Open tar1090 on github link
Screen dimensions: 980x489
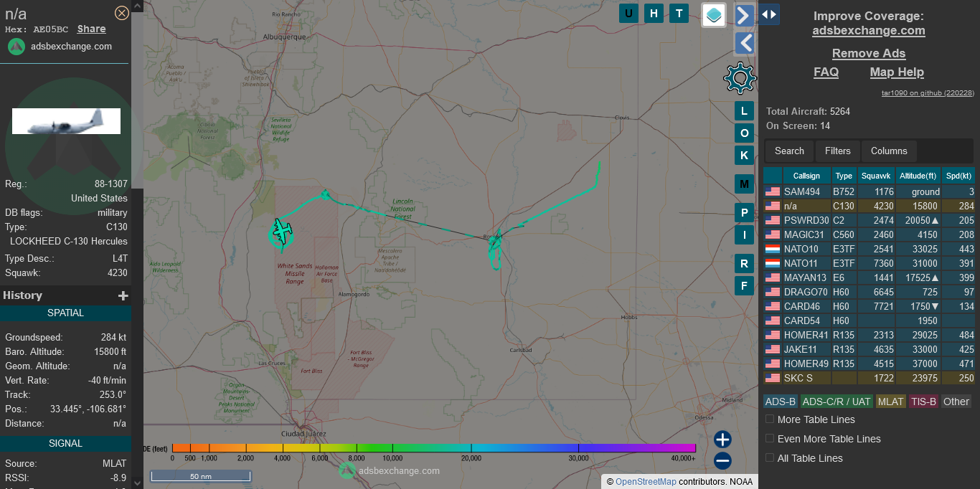[928, 93]
